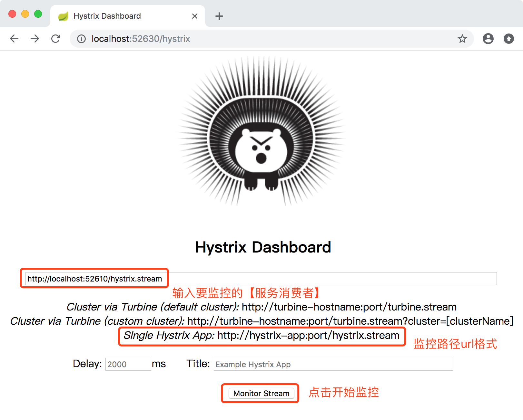
Task: Close the Hystrix Dashboard tab
Action: 195,16
